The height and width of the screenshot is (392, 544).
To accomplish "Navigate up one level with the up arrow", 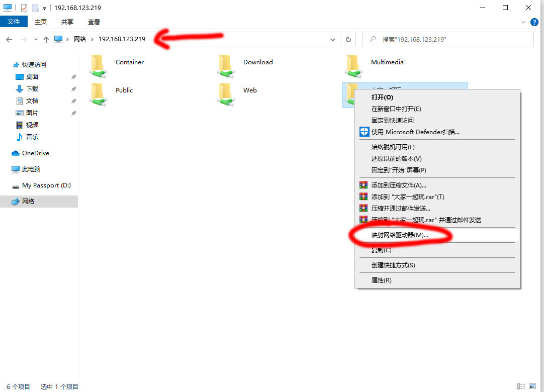I will (46, 39).
